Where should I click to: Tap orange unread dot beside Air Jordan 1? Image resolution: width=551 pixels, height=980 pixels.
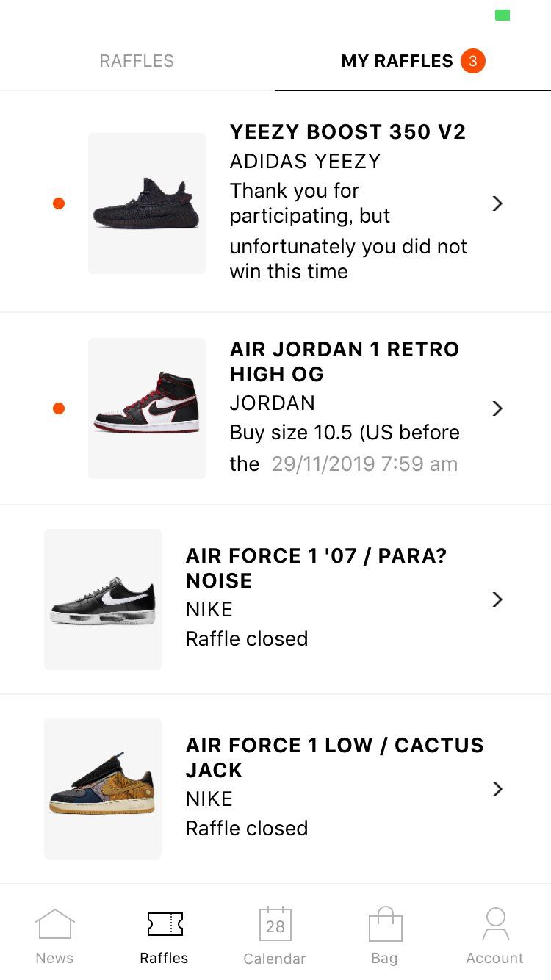point(59,408)
